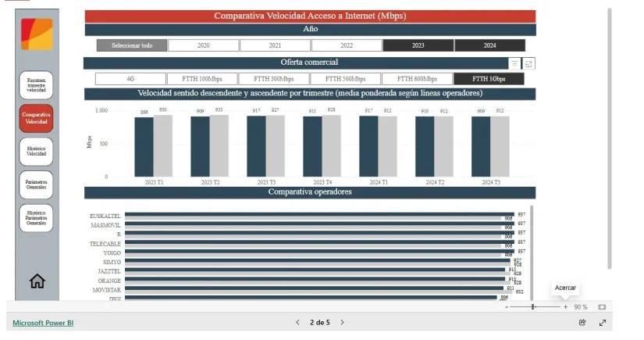
Task: Switch to Parámetros Generales page
Action: [37, 184]
